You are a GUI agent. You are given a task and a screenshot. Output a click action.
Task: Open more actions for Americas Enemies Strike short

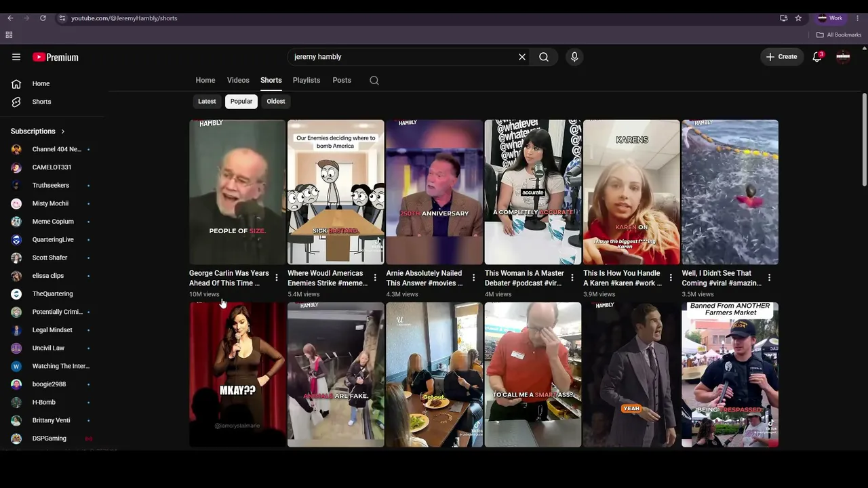[375, 278]
